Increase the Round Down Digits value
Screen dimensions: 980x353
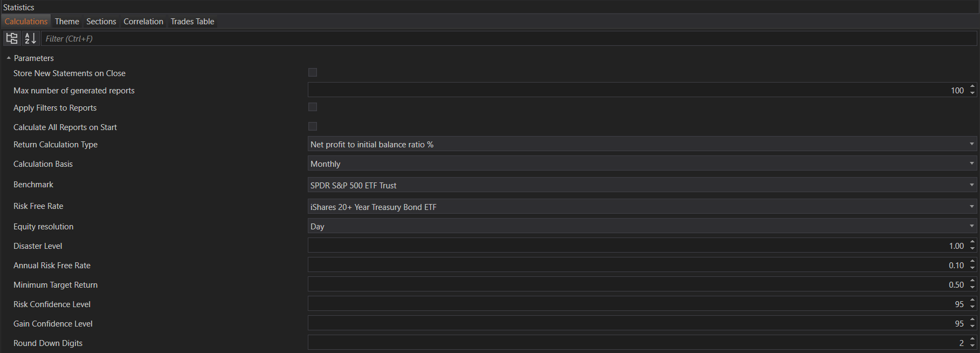tap(972, 340)
